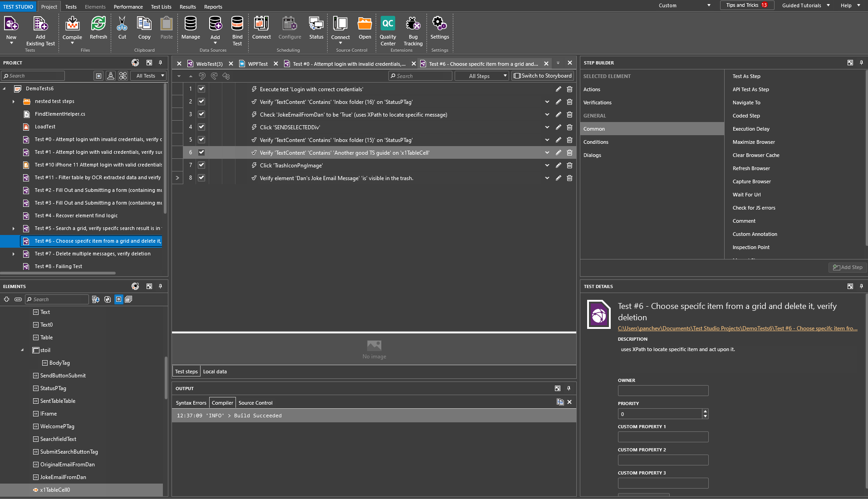Viewport: 868px width, 499px height.
Task: Toggle step 4 checkbox
Action: click(x=201, y=127)
